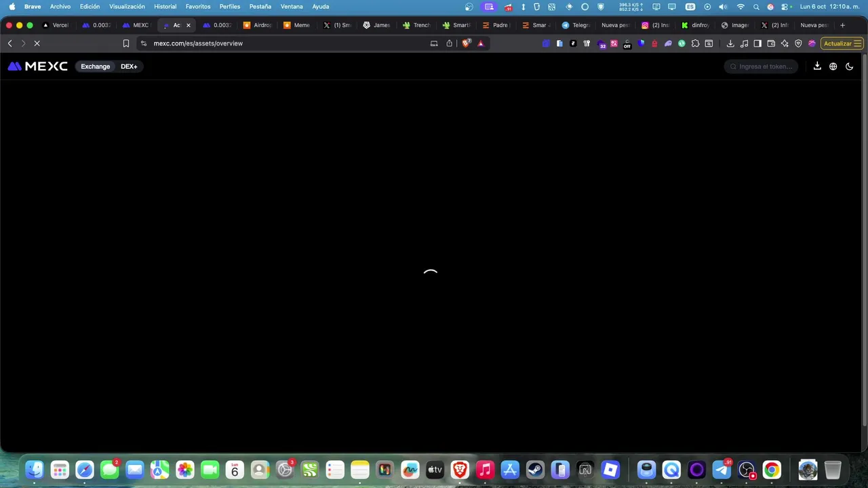Click the MEXC logo
Screen dimensions: 868x488
tap(37, 66)
